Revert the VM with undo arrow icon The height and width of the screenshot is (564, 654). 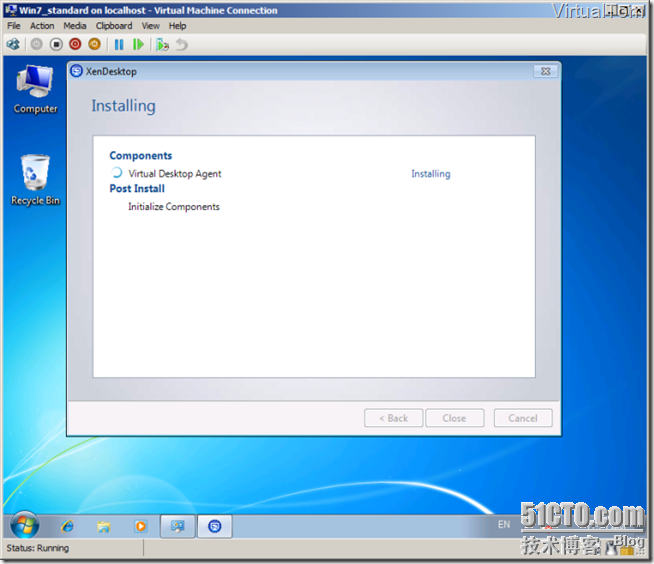tap(181, 44)
